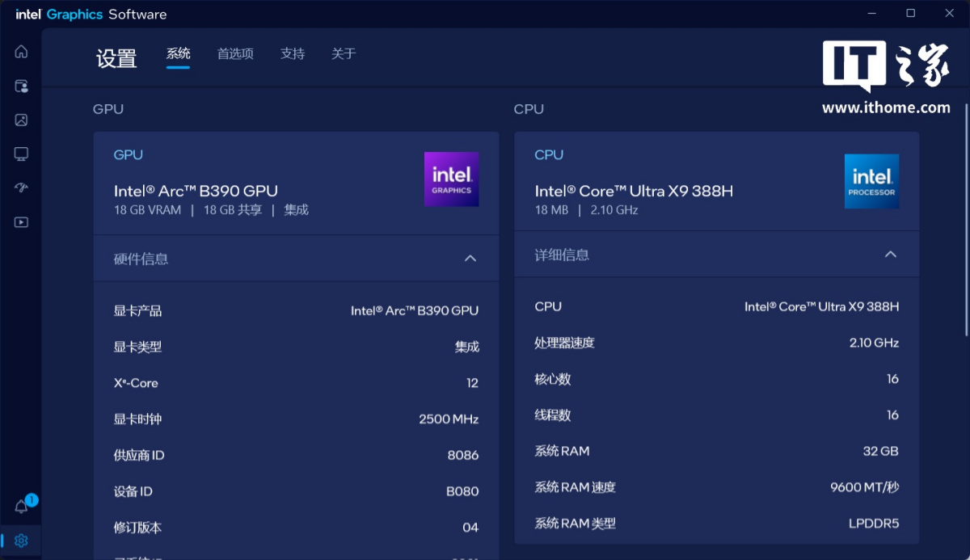Viewport: 970px width, 560px height.
Task: Open the Display monitor sidebar icon
Action: tap(21, 154)
